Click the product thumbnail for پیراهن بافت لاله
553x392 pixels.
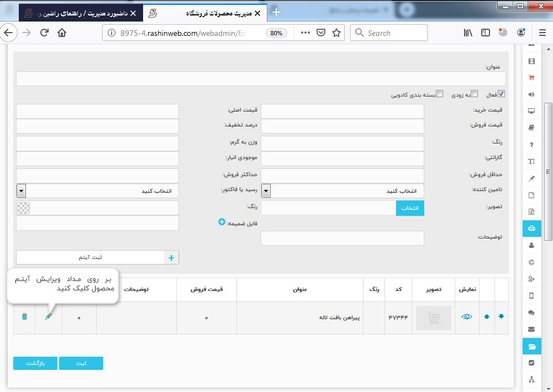[434, 318]
